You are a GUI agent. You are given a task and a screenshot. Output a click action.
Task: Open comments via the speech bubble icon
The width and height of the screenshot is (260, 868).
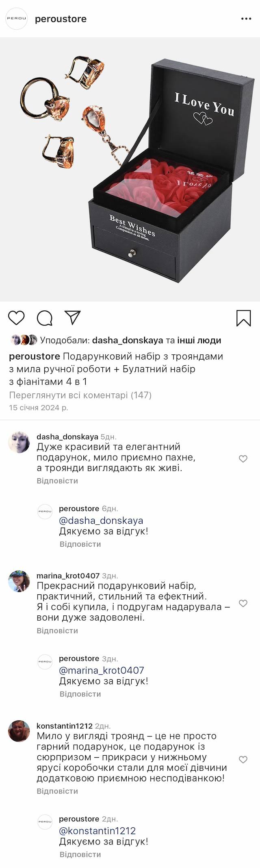coord(45,318)
